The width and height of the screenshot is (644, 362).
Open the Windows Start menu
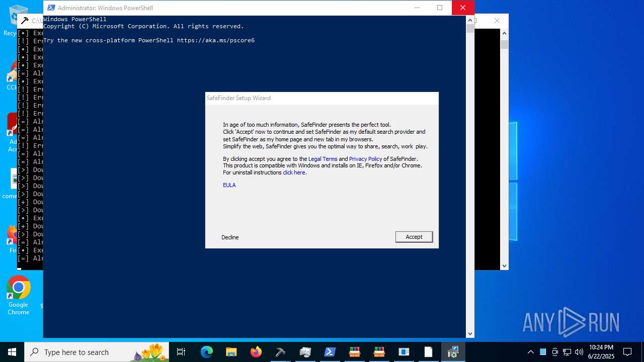pos(12,352)
